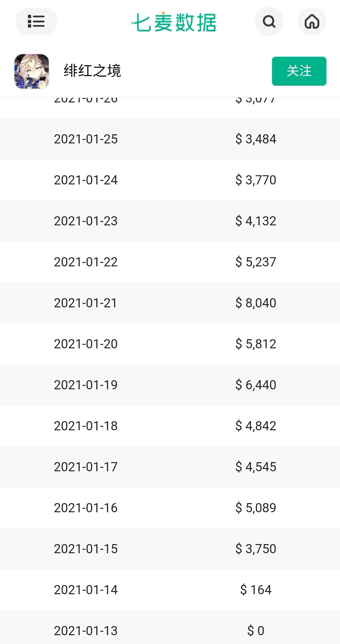Select the 2021-01-16 date entry
This screenshot has height=644, width=340.
(86, 508)
